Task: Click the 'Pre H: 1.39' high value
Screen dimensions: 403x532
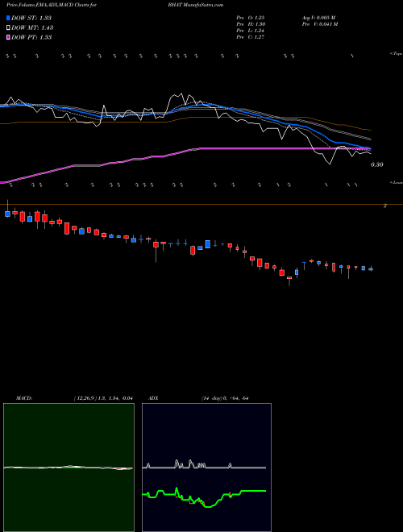Action: pyautogui.click(x=251, y=24)
